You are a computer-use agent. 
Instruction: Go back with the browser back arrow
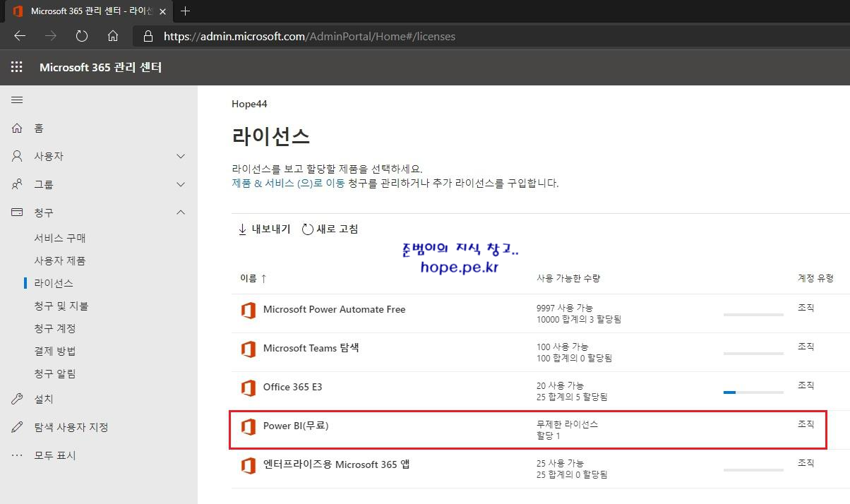[x=20, y=36]
